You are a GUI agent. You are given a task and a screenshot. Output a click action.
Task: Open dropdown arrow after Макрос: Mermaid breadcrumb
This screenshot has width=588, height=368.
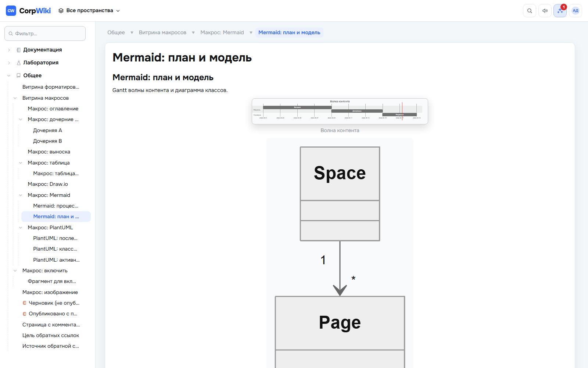tap(251, 32)
